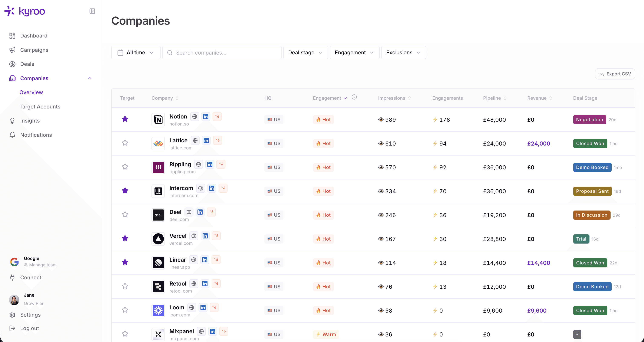Unstar Notion as target account
Viewport: 644px width, 342px height.
click(x=125, y=119)
